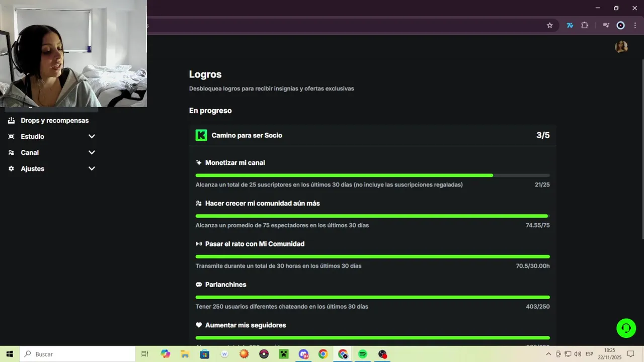Open Discord from the taskbar
This screenshot has width=644, height=362.
(303, 354)
